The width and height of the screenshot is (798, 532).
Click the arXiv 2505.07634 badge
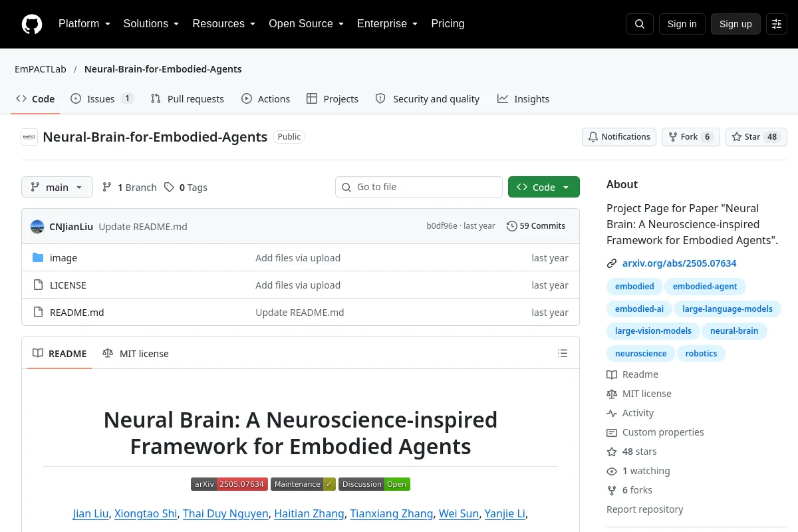tap(229, 484)
